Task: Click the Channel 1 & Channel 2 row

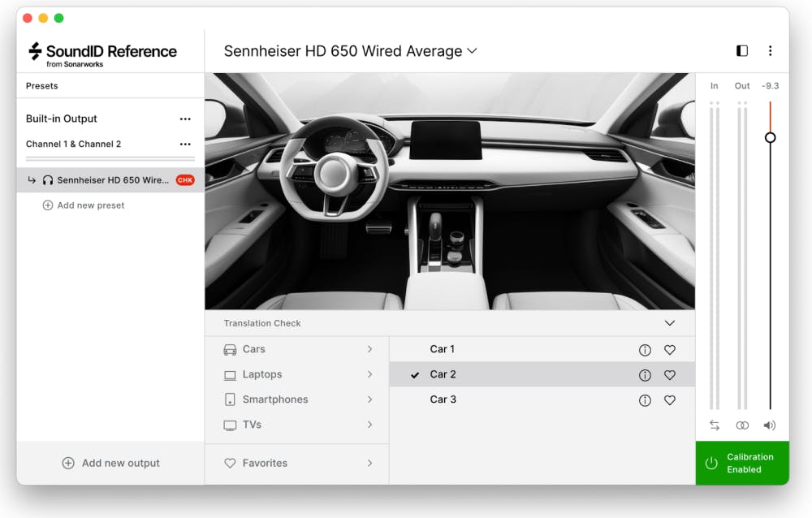Action: [110, 144]
